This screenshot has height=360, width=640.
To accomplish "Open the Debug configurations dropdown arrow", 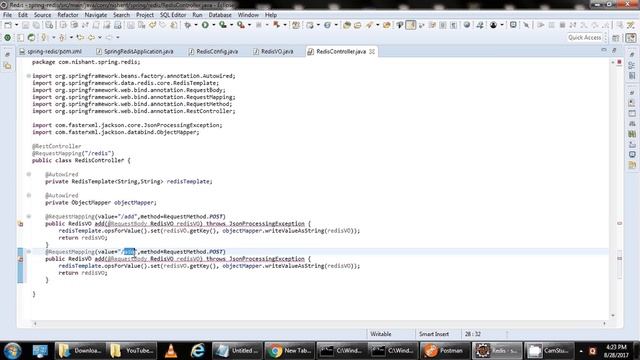I will point(196,25).
